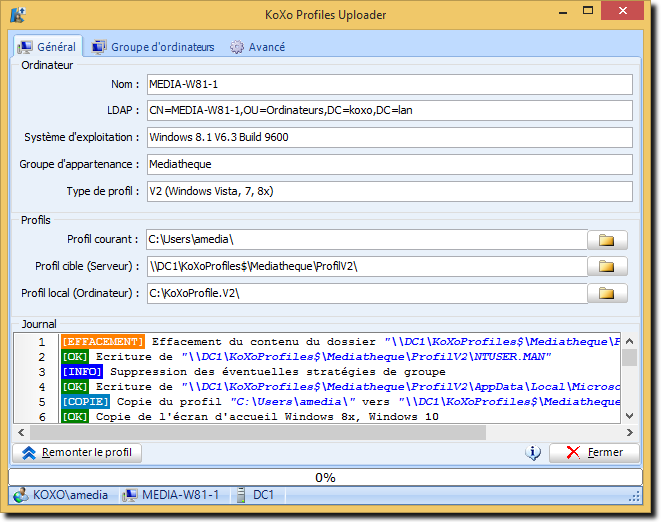Click the computer icon beside MEDIA-W81-1 status
The height and width of the screenshot is (522, 661).
click(130, 495)
